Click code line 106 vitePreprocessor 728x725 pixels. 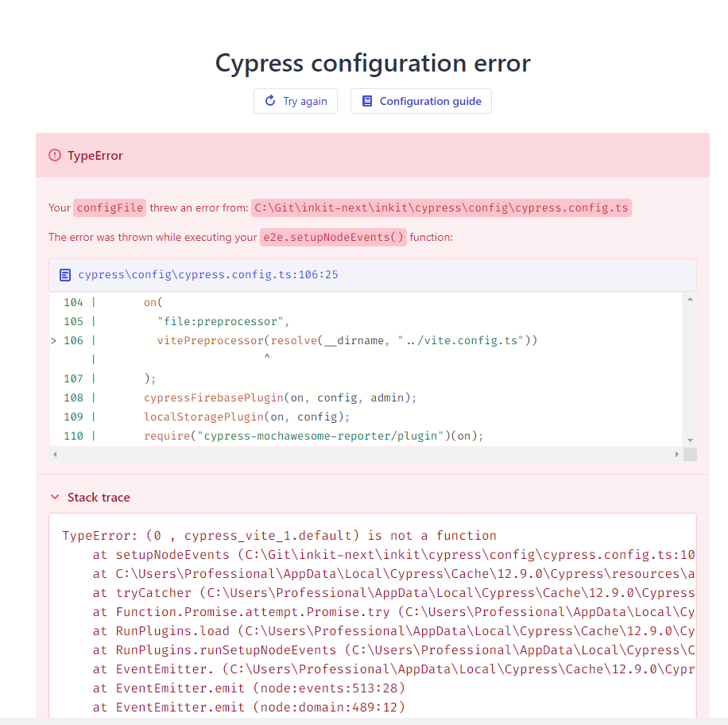tap(347, 340)
